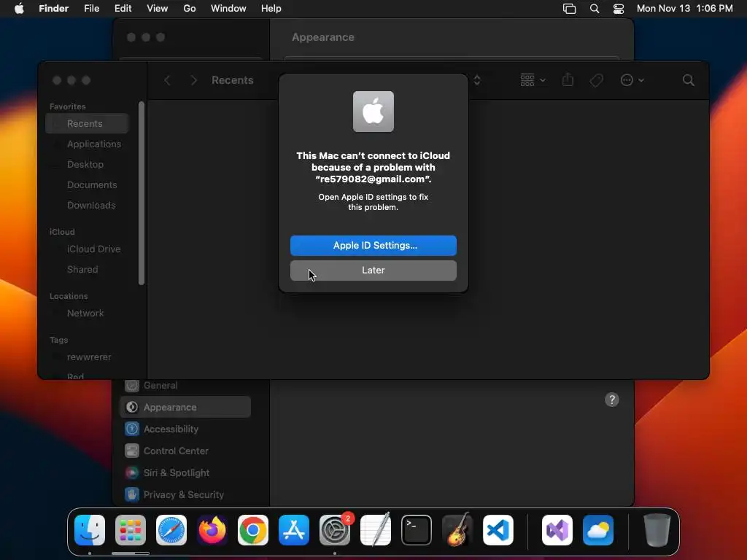747x560 pixels.
Task: Open the Go menu
Action: pos(190,9)
